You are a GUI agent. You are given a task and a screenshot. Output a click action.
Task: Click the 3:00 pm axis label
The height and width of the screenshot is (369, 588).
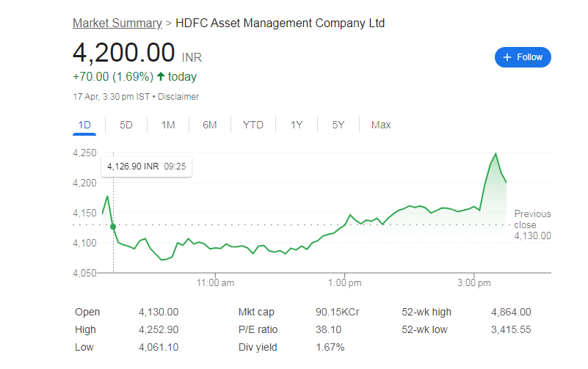coord(474,283)
